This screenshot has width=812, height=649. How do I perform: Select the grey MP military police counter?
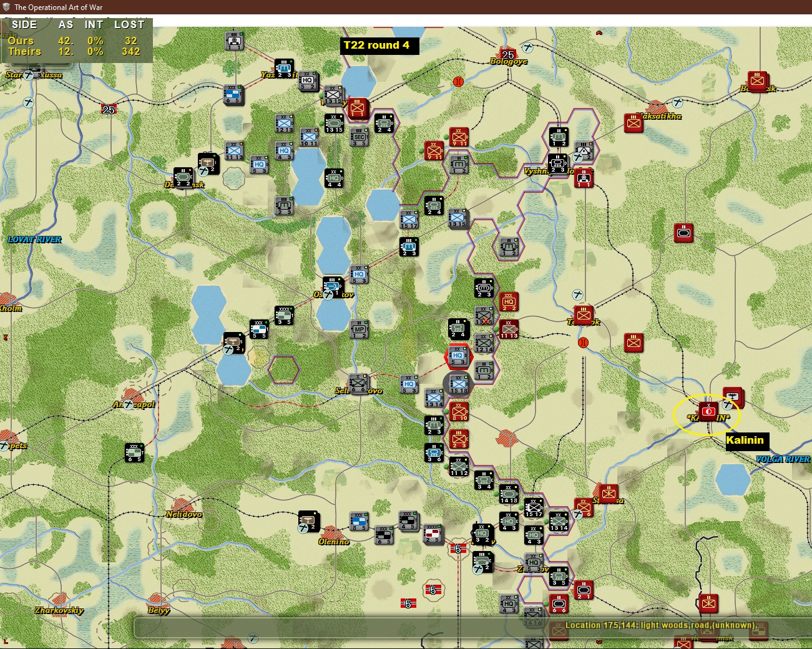coord(359,329)
